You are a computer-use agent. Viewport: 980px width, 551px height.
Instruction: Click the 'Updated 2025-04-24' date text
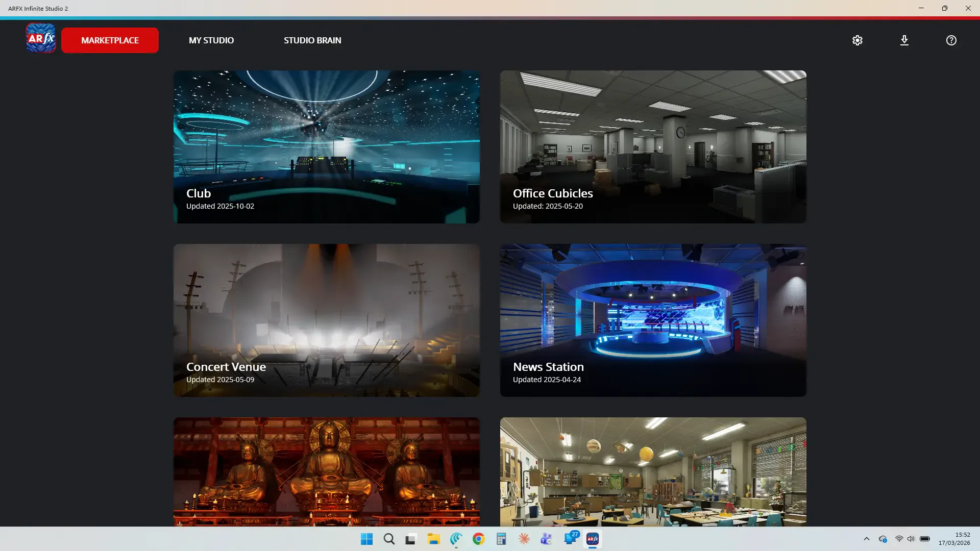pyautogui.click(x=547, y=380)
